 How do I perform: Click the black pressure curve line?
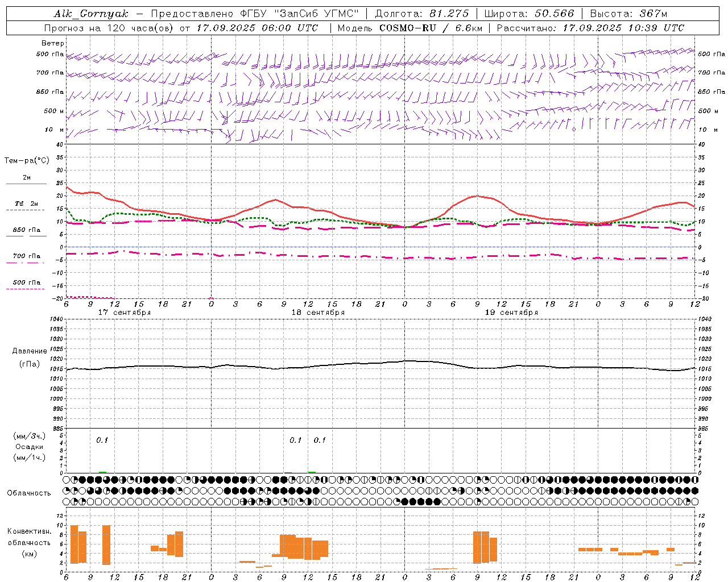(381, 363)
